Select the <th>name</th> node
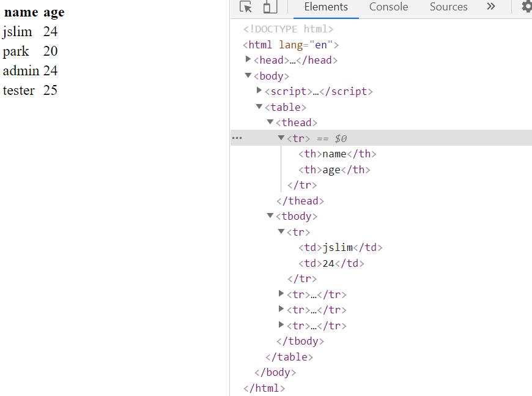The height and width of the screenshot is (396, 532). pyautogui.click(x=338, y=154)
